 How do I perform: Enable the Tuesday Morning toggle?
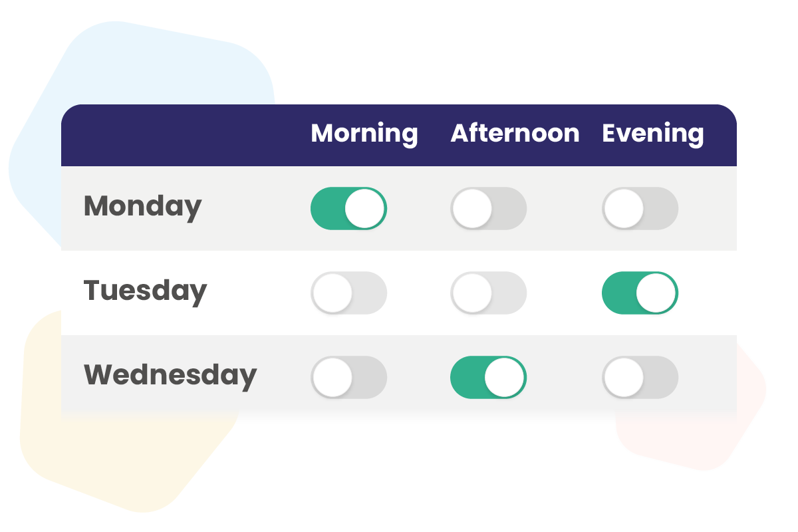click(348, 293)
